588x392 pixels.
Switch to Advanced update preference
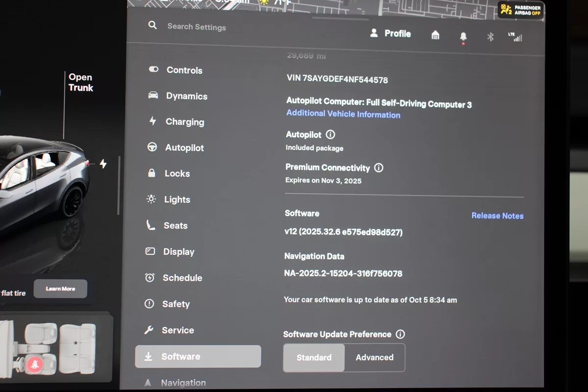point(374,358)
